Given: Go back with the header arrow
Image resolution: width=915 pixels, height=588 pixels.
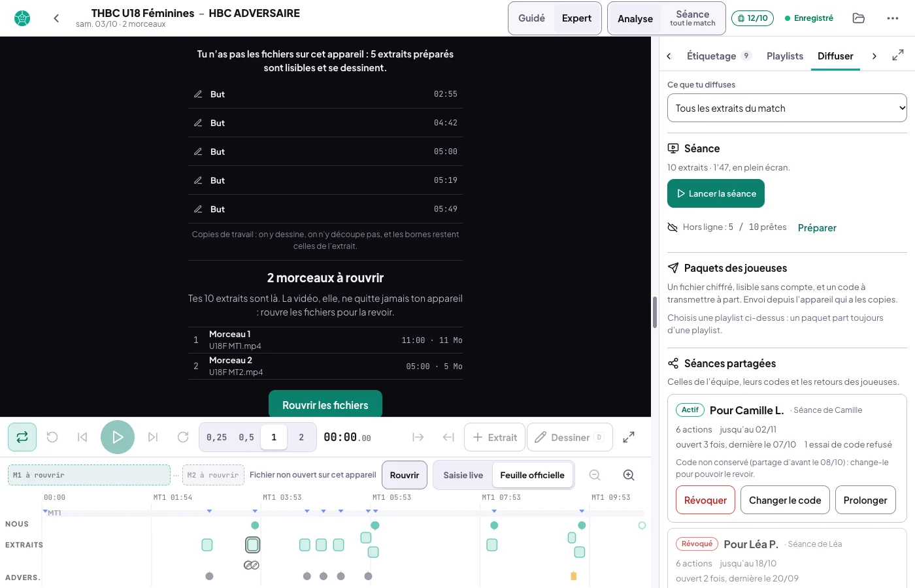Looking at the screenshot, I should click(56, 18).
